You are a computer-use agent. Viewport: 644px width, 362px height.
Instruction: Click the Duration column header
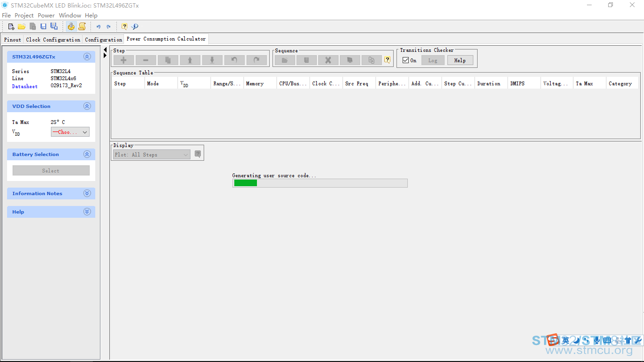491,83
